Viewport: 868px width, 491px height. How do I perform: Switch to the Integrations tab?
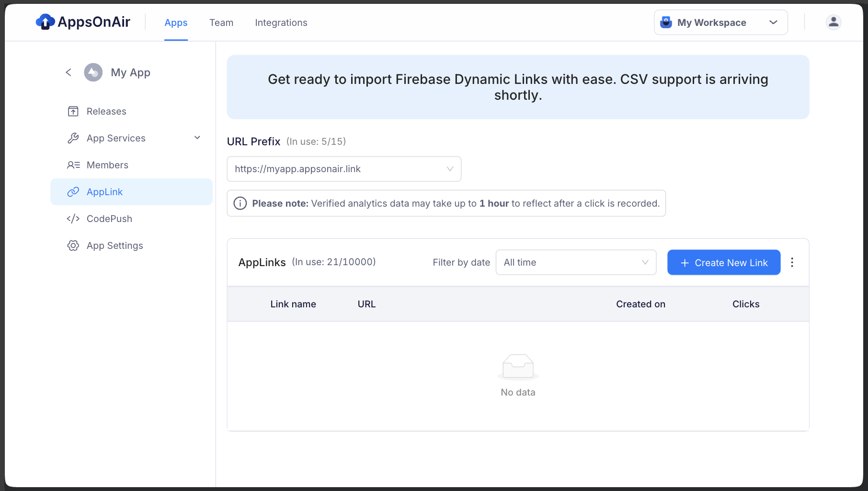(x=281, y=23)
